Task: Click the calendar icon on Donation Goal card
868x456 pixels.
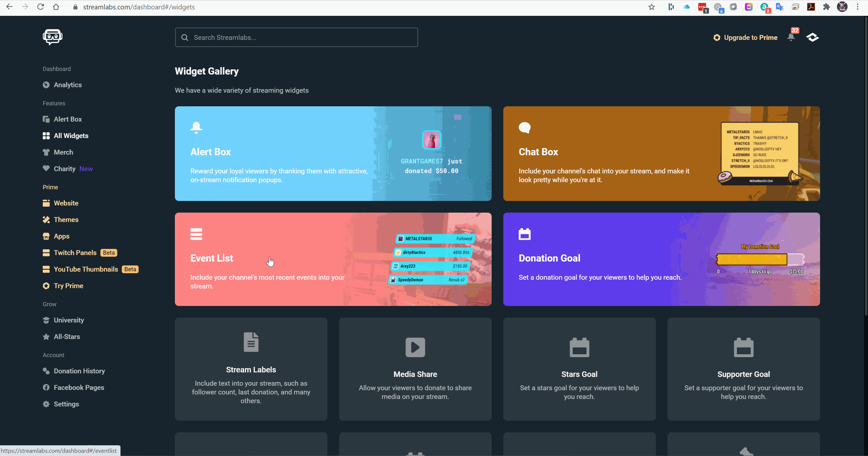Action: point(525,234)
